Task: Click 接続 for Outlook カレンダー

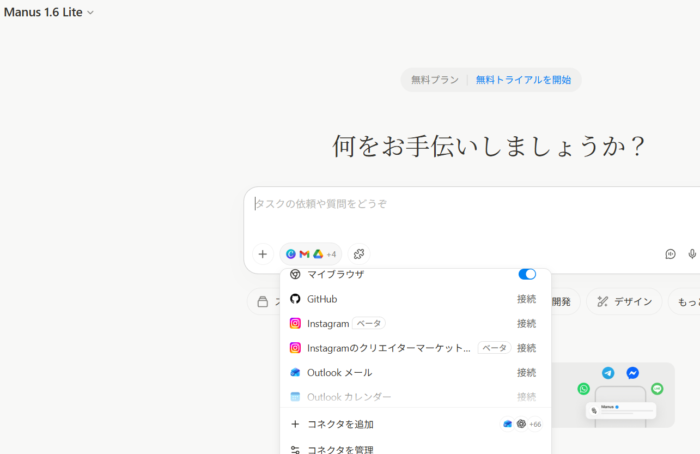Action: click(526, 397)
